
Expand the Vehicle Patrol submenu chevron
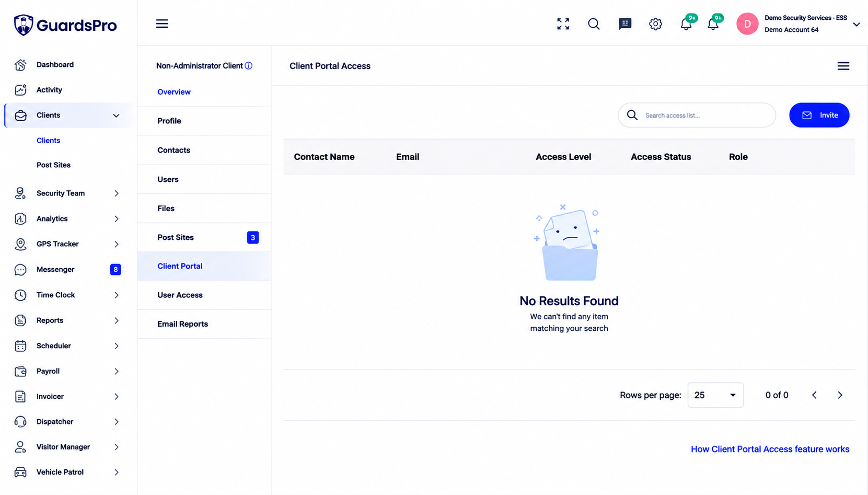click(x=117, y=473)
